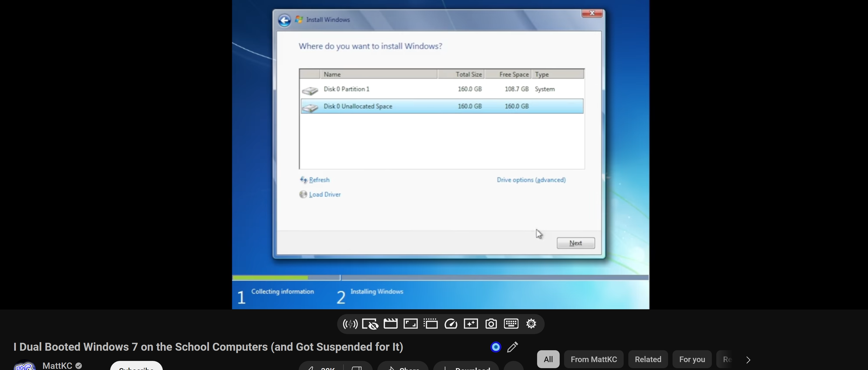
Task: Click the Refresh link
Action: (x=319, y=180)
